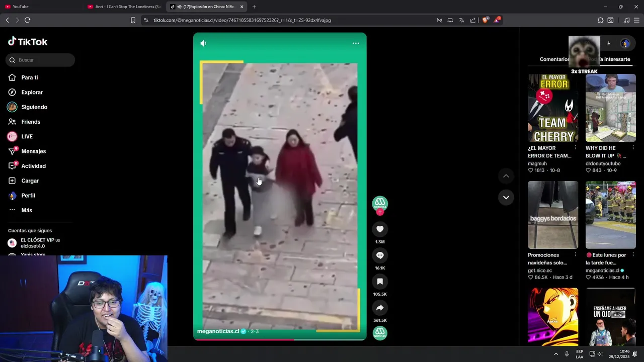Open the spinning sound disc icon
The height and width of the screenshot is (362, 644).
point(380,333)
